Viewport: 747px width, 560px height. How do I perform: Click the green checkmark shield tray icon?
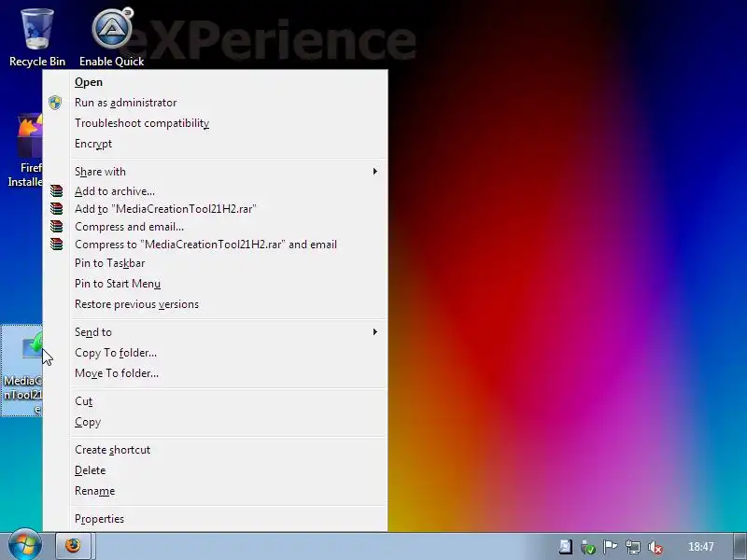(x=588, y=547)
